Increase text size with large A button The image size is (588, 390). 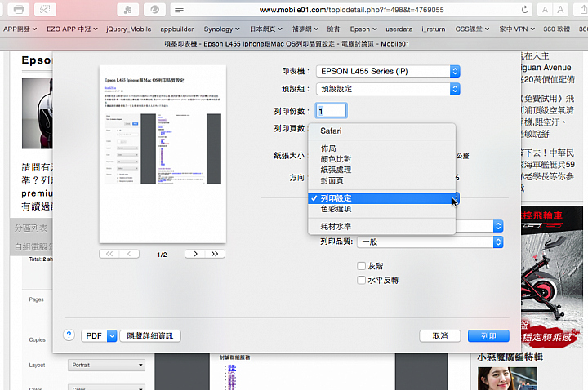coord(560,10)
